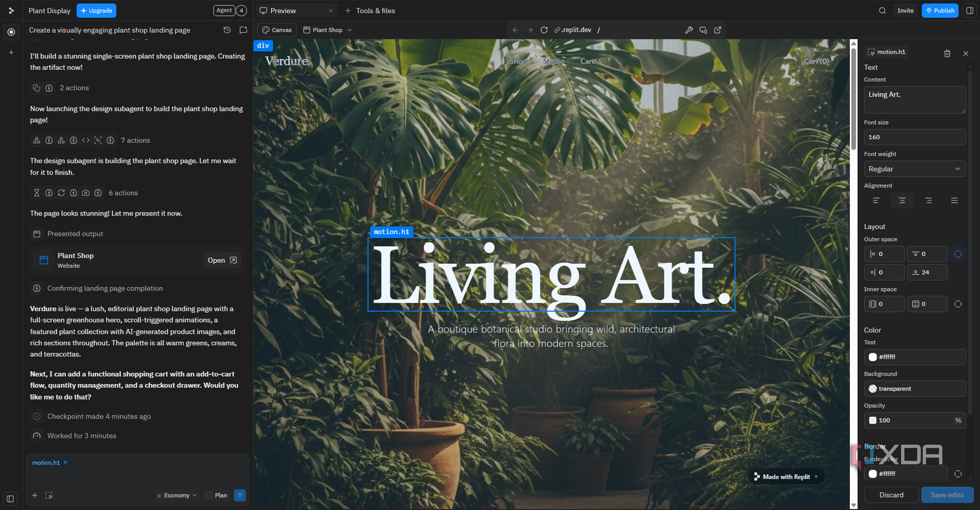Open the chat history clock icon

(x=227, y=30)
